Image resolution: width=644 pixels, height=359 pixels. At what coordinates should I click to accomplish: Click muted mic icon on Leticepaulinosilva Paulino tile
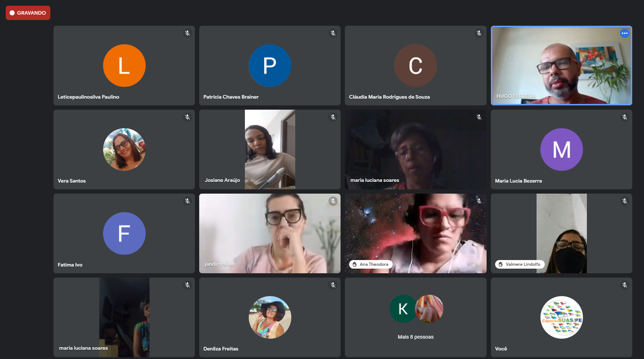click(x=187, y=33)
